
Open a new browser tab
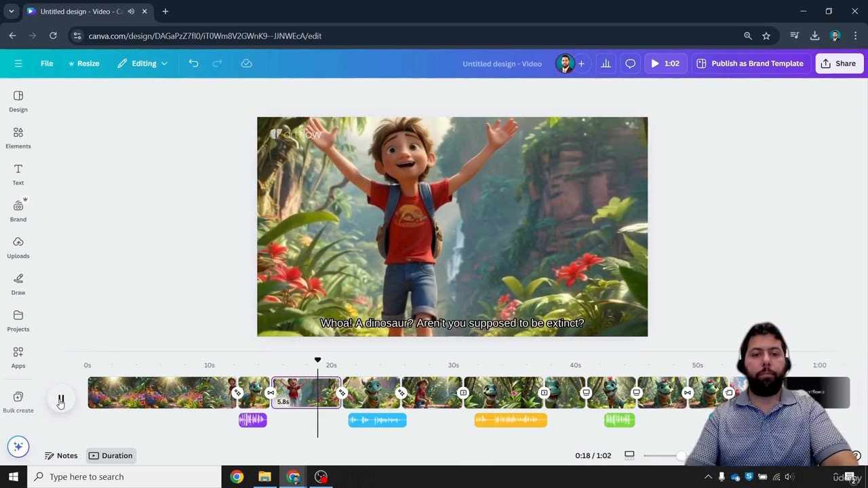click(x=165, y=12)
